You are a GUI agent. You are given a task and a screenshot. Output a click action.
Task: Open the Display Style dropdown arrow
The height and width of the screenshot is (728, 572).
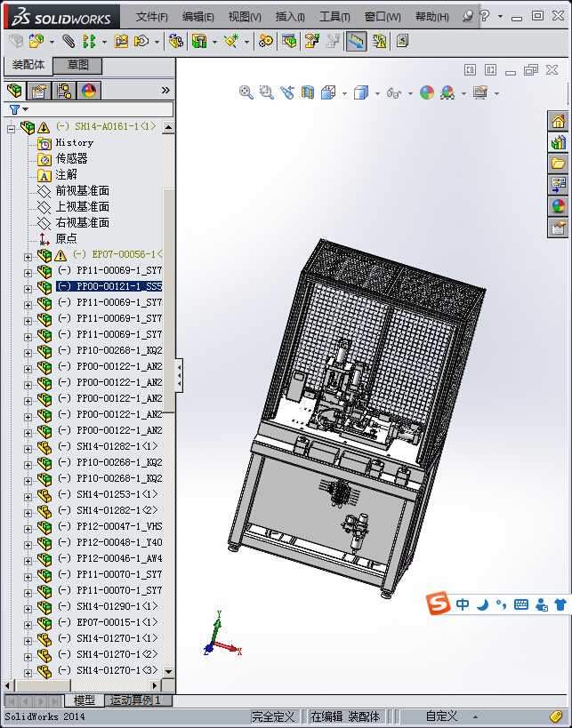(377, 93)
